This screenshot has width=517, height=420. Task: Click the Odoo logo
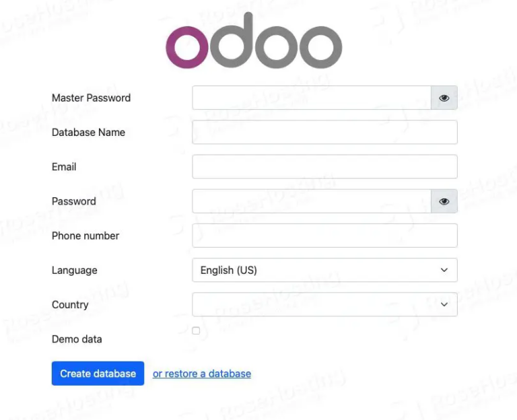click(x=254, y=40)
